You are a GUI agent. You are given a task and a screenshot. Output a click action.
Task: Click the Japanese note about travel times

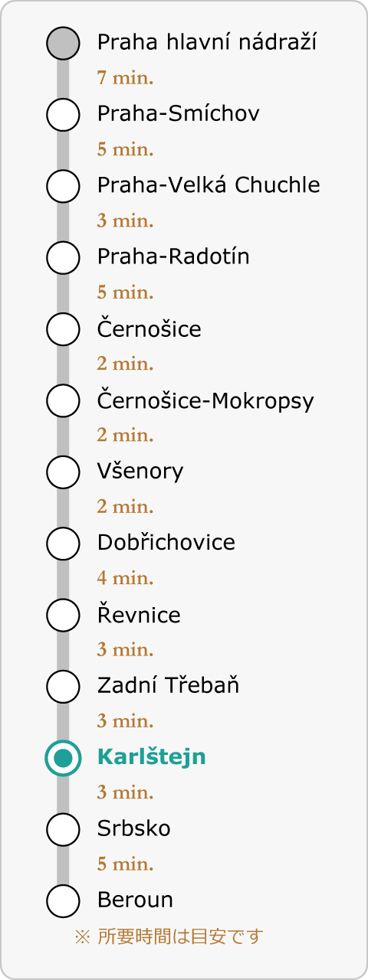[x=169, y=936]
